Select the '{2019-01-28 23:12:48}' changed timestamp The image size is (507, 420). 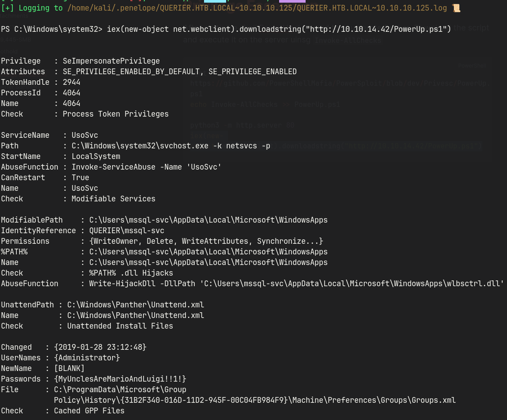(x=100, y=347)
